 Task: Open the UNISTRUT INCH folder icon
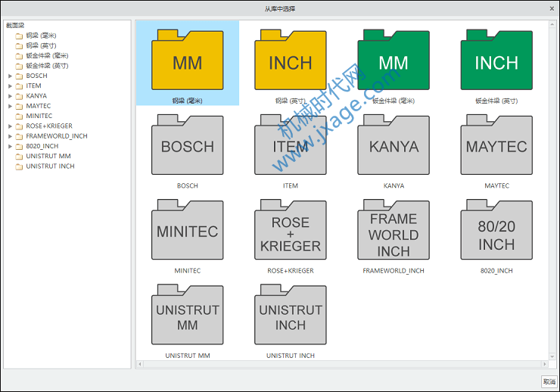click(291, 315)
